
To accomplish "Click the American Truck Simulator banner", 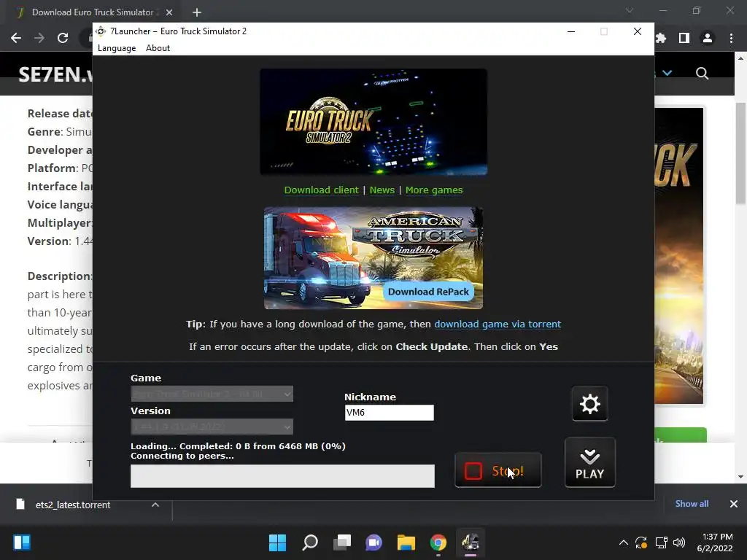I will [373, 257].
